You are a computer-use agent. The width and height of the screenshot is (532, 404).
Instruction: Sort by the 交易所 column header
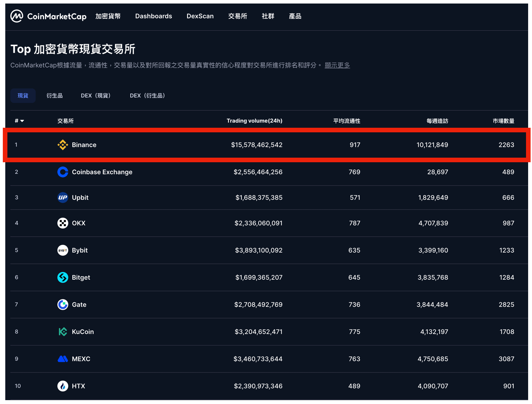[x=65, y=121]
